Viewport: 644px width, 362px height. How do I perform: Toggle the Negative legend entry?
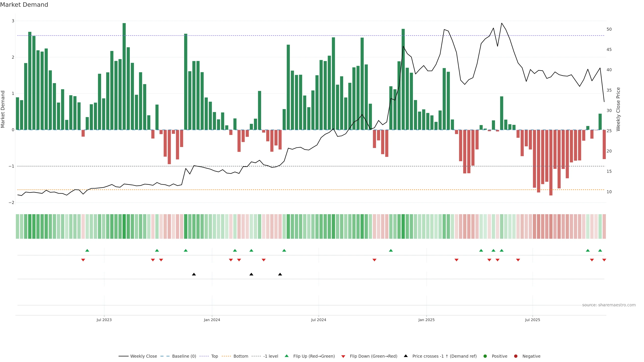click(531, 356)
